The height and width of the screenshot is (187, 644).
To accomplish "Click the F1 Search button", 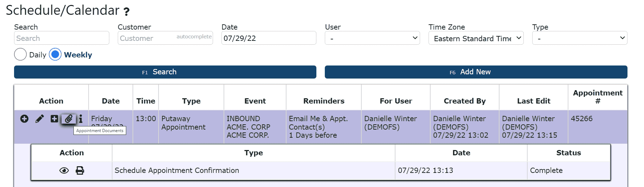I will click(165, 72).
